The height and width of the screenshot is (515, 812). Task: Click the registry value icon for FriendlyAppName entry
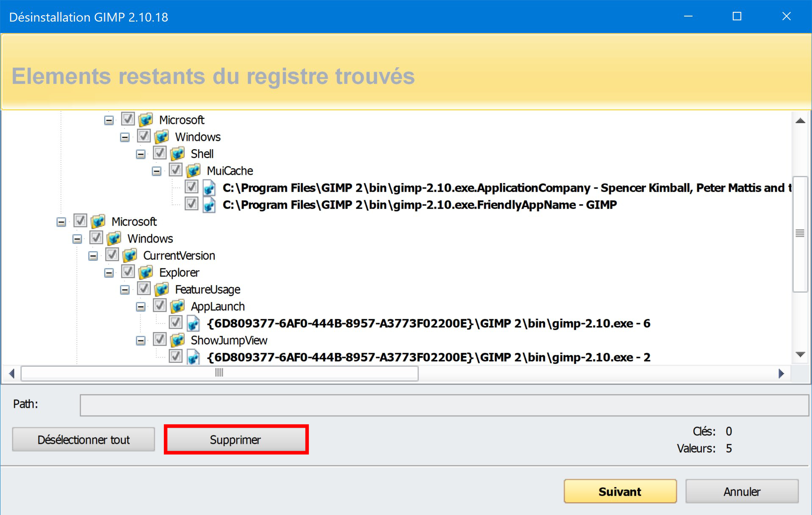tap(209, 205)
